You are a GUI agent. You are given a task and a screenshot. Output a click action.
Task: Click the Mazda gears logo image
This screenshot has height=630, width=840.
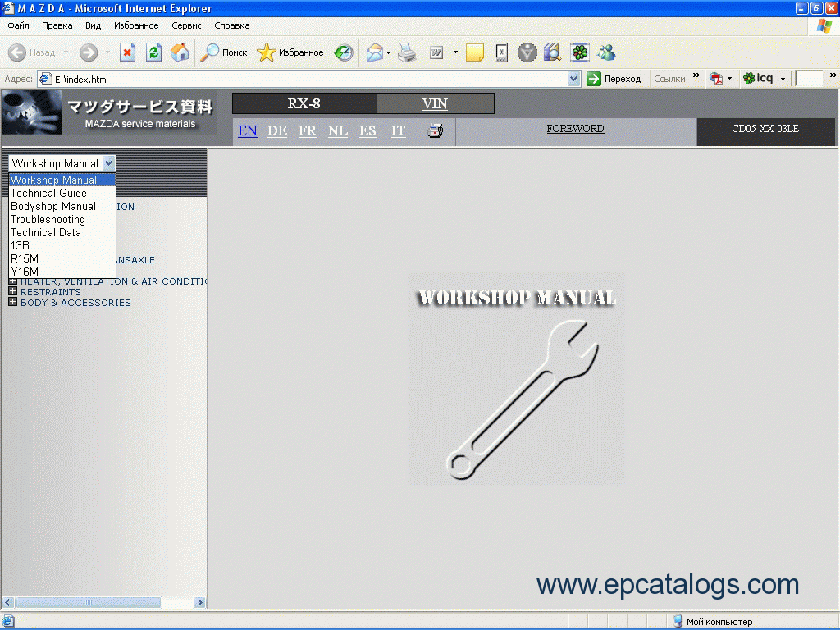(x=32, y=112)
